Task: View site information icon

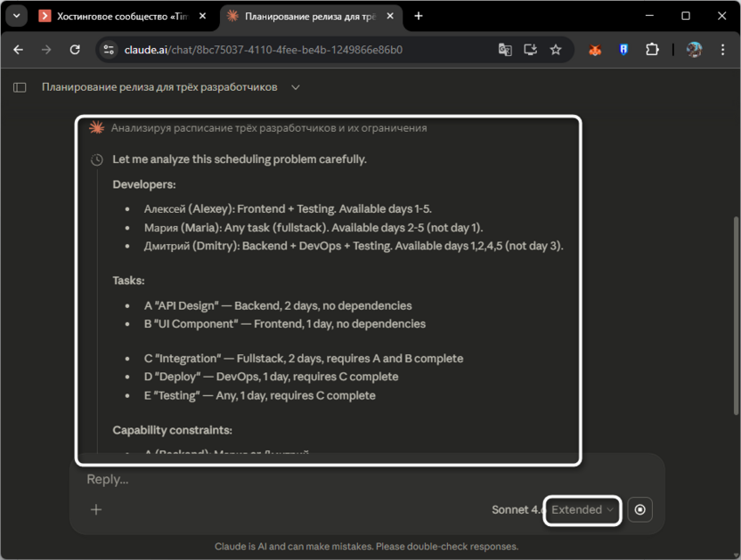Action: coord(109,50)
